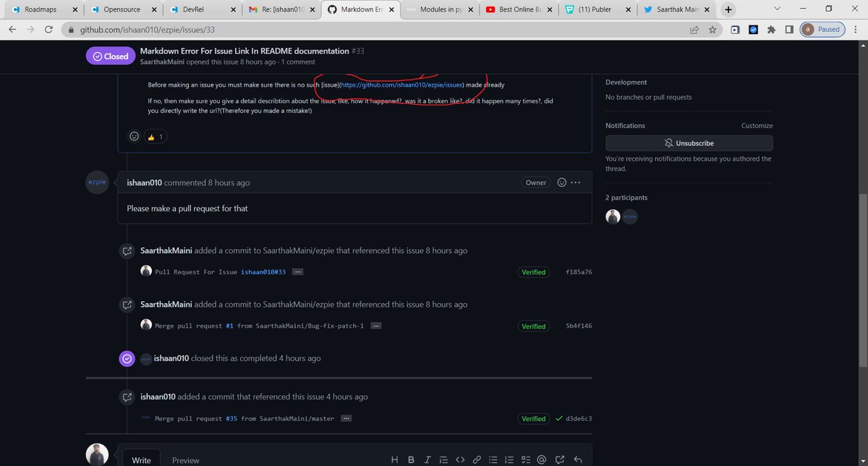Add a link via editor toolbar
868x466 pixels.
[477, 459]
